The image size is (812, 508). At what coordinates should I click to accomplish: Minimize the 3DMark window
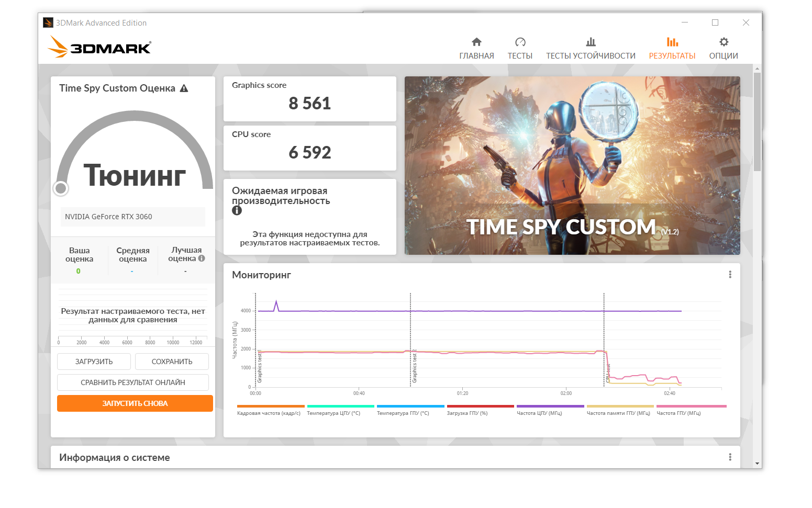[x=685, y=22]
